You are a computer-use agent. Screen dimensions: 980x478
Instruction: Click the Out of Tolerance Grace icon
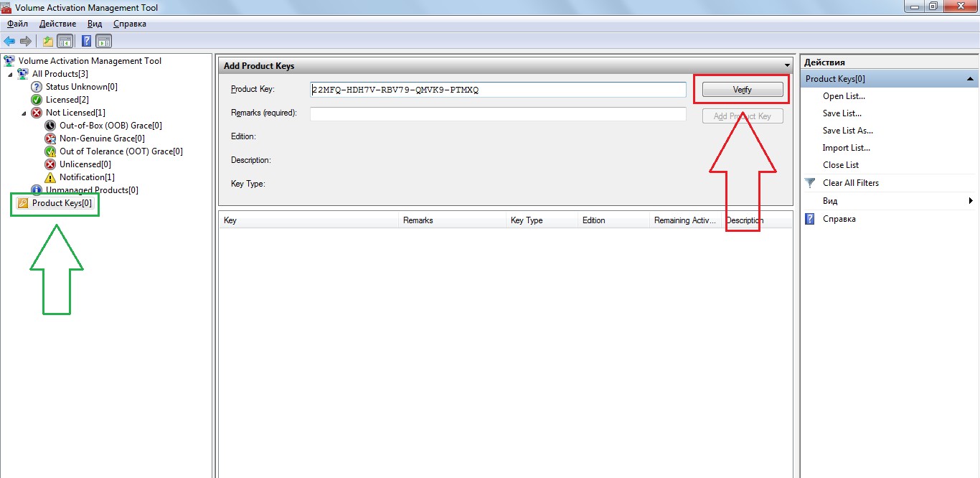tap(50, 151)
